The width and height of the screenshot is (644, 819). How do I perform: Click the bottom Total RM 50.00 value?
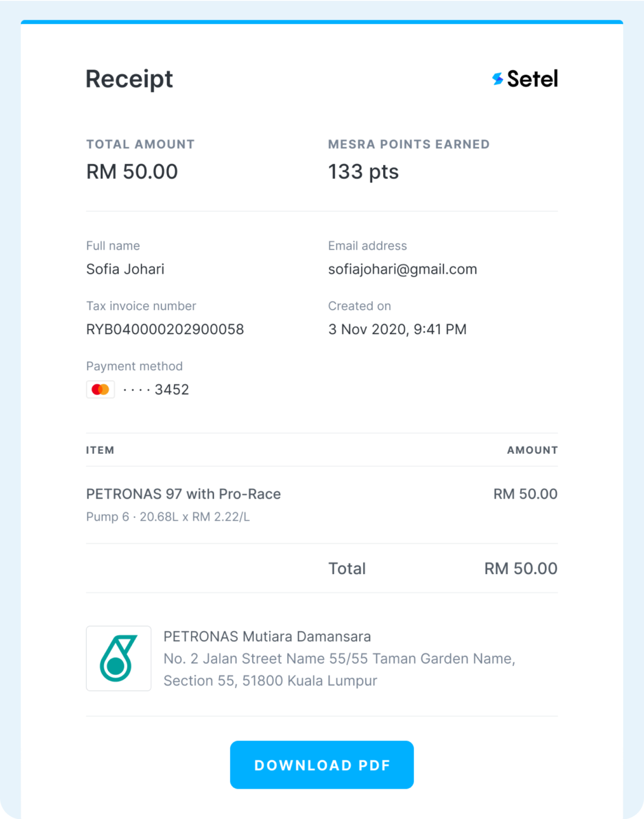point(520,569)
